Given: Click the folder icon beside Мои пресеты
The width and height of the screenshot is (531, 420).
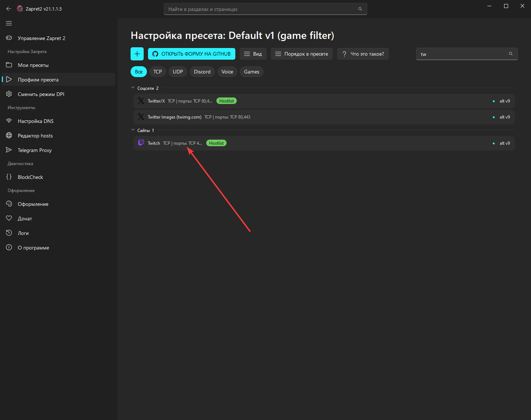Looking at the screenshot, I should pyautogui.click(x=9, y=65).
